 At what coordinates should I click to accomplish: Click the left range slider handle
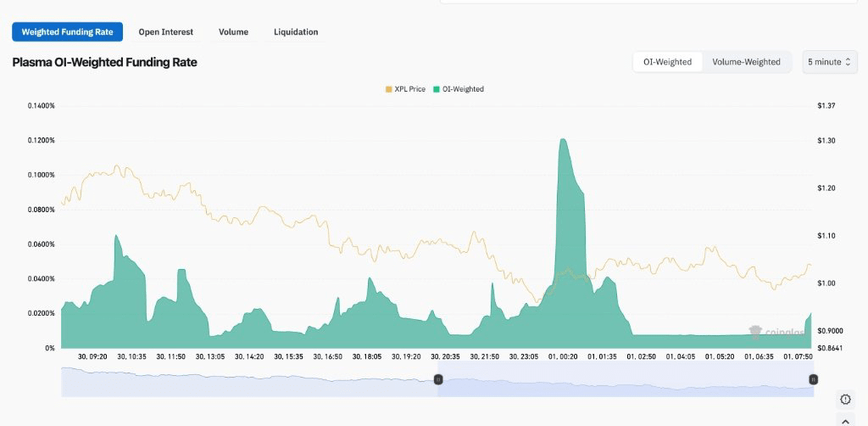438,379
